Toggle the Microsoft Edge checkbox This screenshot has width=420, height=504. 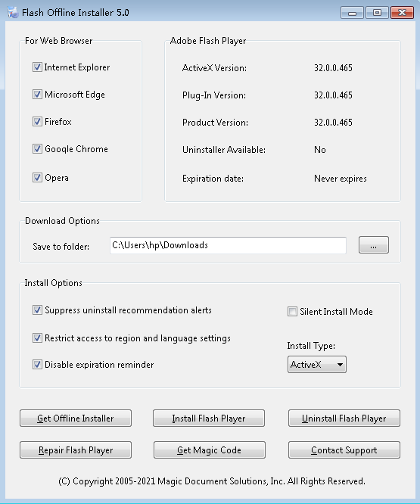37,95
